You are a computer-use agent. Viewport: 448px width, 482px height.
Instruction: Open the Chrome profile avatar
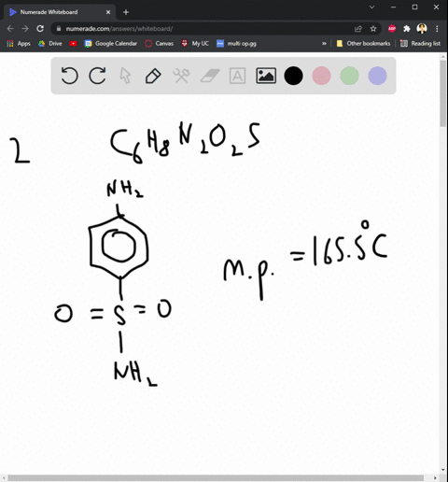(x=422, y=29)
